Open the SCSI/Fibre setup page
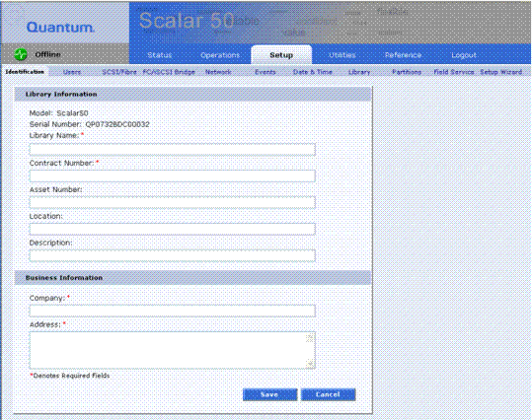The image size is (532, 420). 119,72
